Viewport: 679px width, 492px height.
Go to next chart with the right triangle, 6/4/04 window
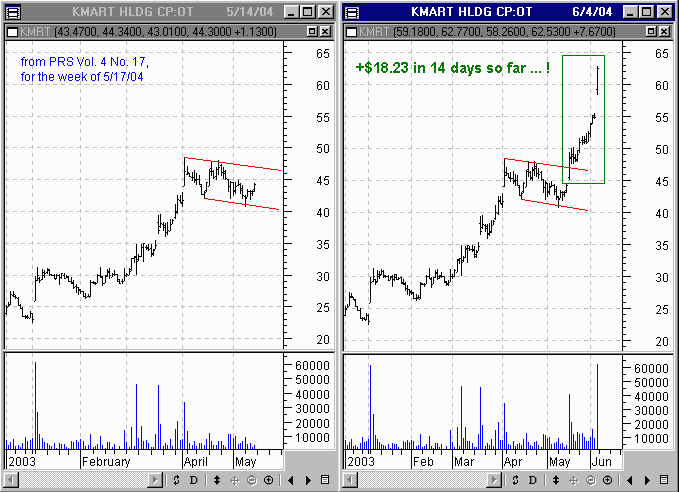coord(647,480)
